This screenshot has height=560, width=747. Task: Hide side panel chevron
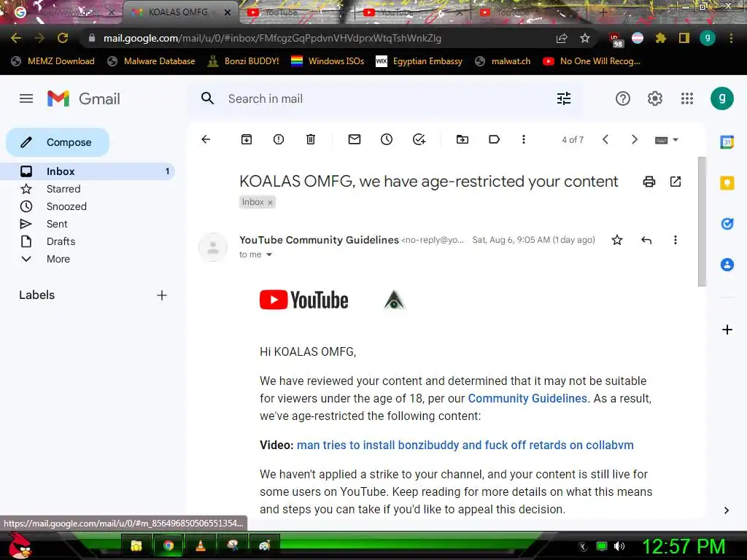click(726, 510)
